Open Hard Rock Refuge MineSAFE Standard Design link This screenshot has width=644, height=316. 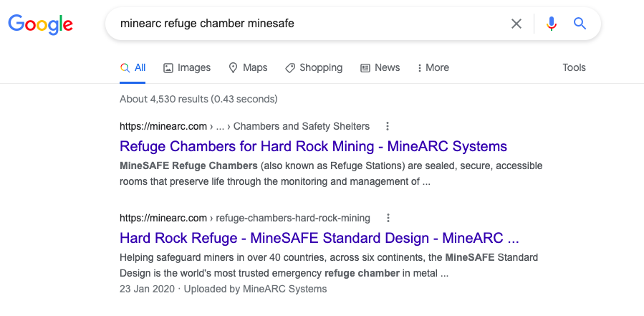pyautogui.click(x=319, y=238)
